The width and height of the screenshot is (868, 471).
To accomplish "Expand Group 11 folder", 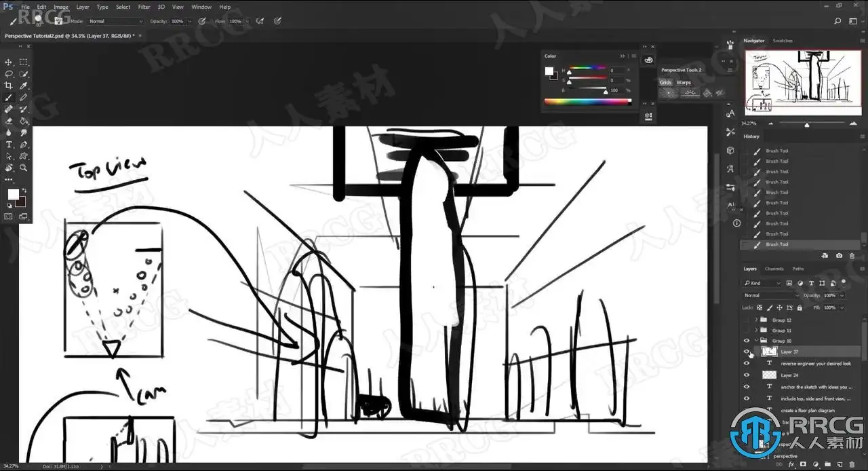I will point(756,331).
